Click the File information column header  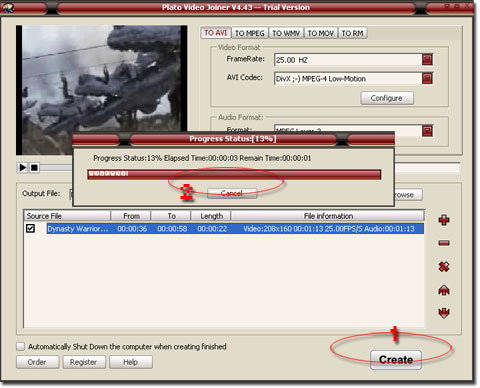click(x=328, y=216)
